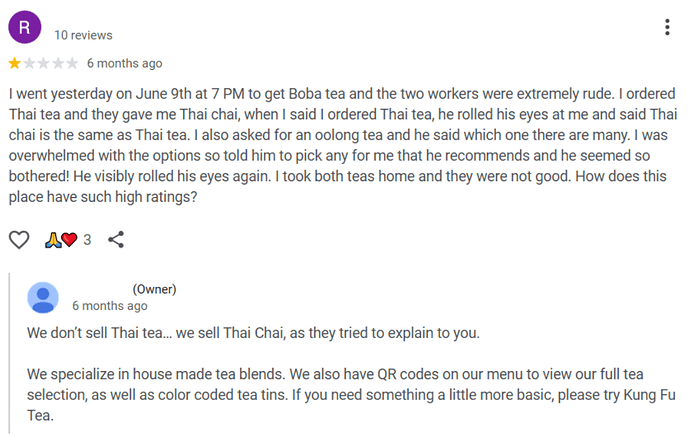Click the fourth empty rating star
This screenshot has height=438, width=690.
(x=58, y=64)
